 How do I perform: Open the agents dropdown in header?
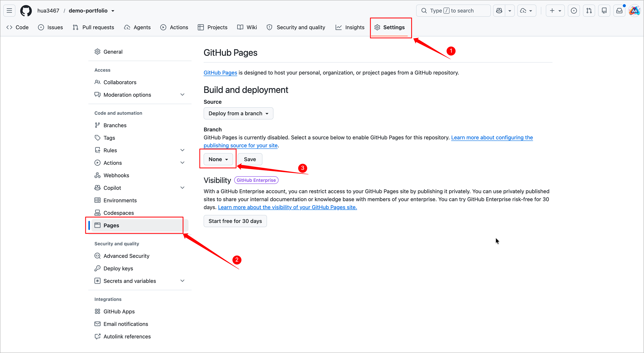point(527,11)
